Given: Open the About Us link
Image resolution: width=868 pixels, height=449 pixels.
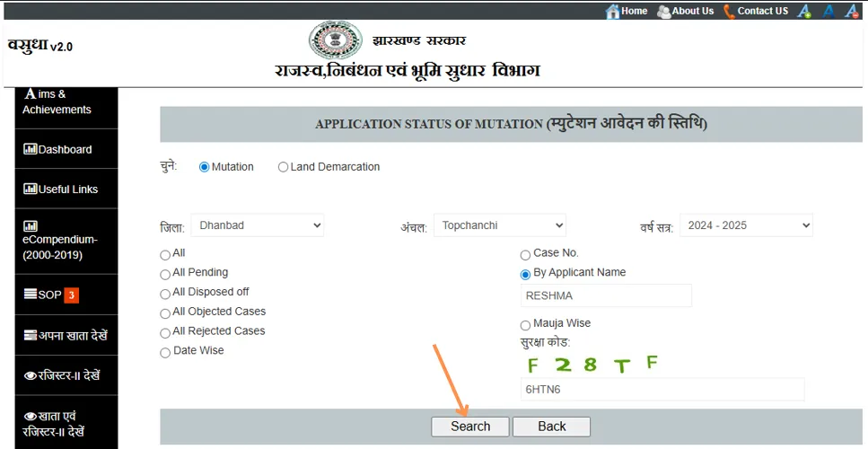Looking at the screenshot, I should (x=693, y=11).
